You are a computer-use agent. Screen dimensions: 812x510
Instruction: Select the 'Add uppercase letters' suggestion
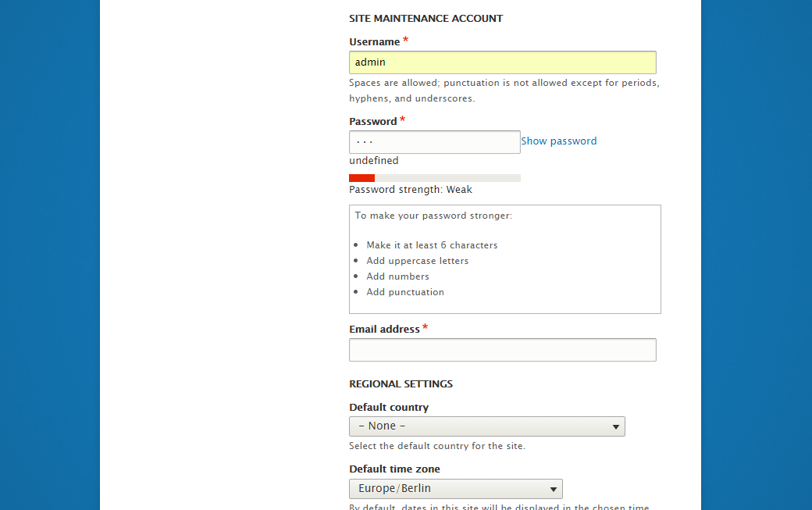point(417,261)
